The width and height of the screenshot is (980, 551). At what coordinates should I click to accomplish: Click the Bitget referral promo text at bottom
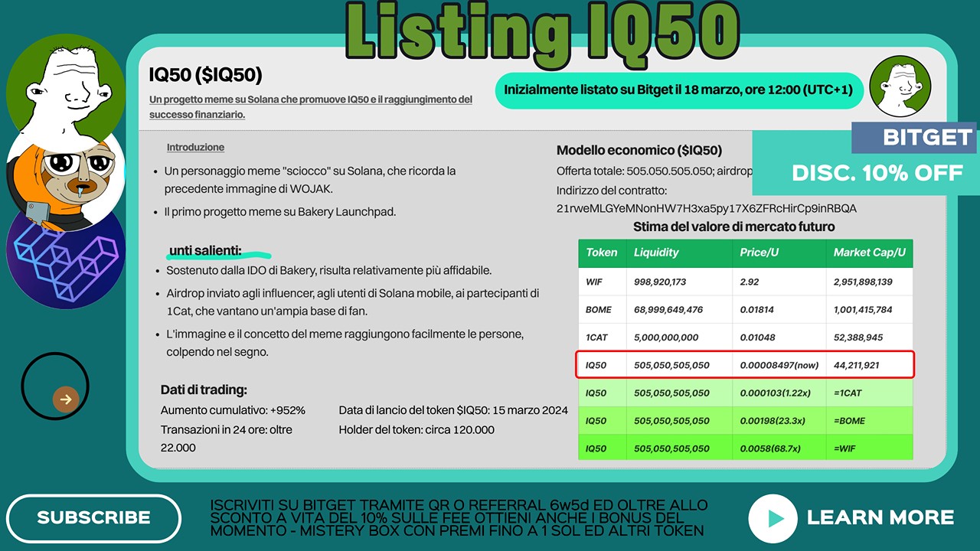pyautogui.click(x=458, y=518)
